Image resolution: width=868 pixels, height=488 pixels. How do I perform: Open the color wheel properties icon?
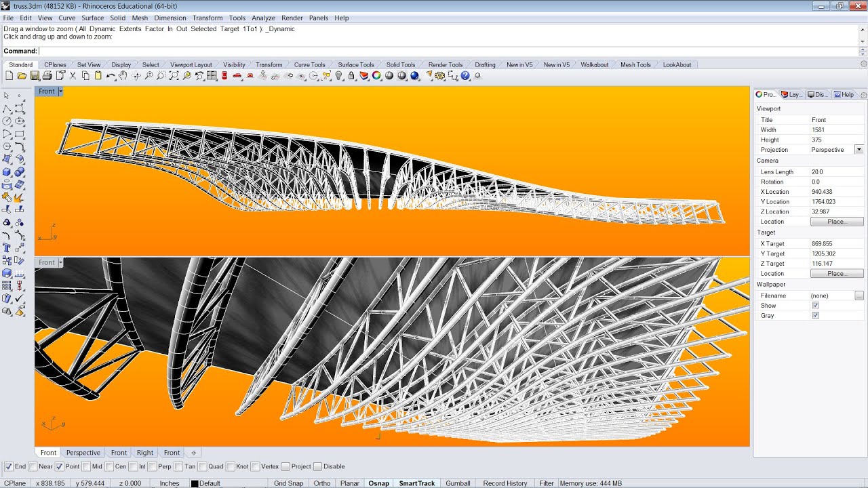(376, 76)
